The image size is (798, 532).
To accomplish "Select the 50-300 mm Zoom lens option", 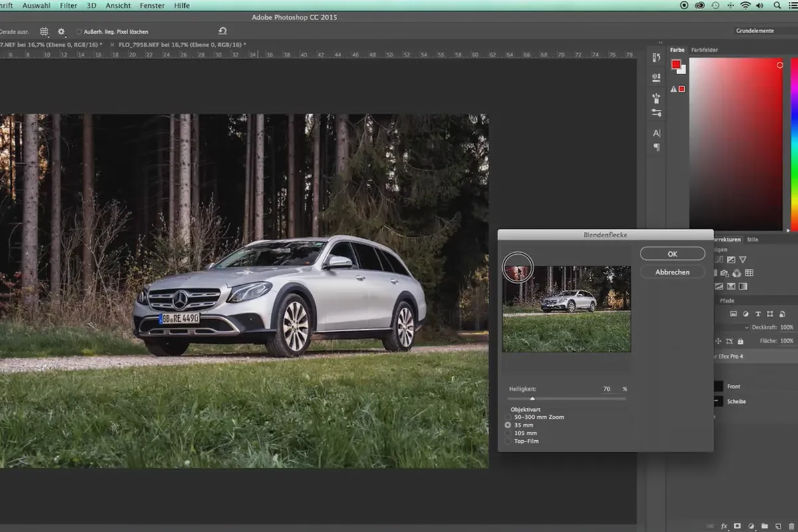I will click(x=508, y=417).
